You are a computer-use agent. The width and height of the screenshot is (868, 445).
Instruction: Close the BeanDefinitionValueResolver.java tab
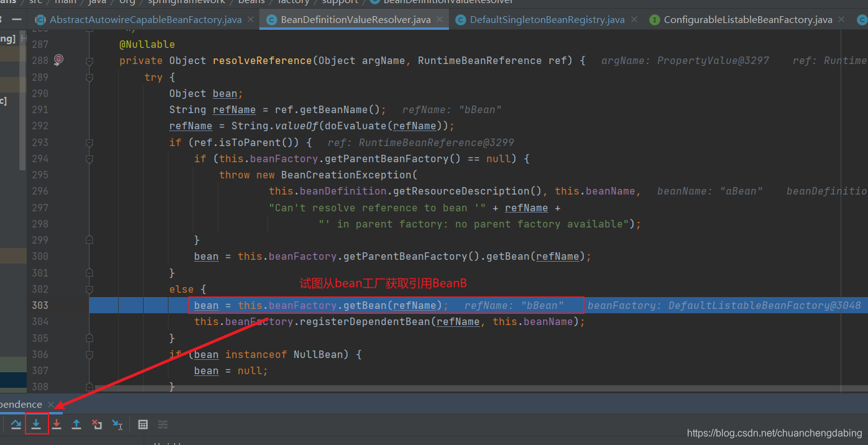pyautogui.click(x=439, y=20)
